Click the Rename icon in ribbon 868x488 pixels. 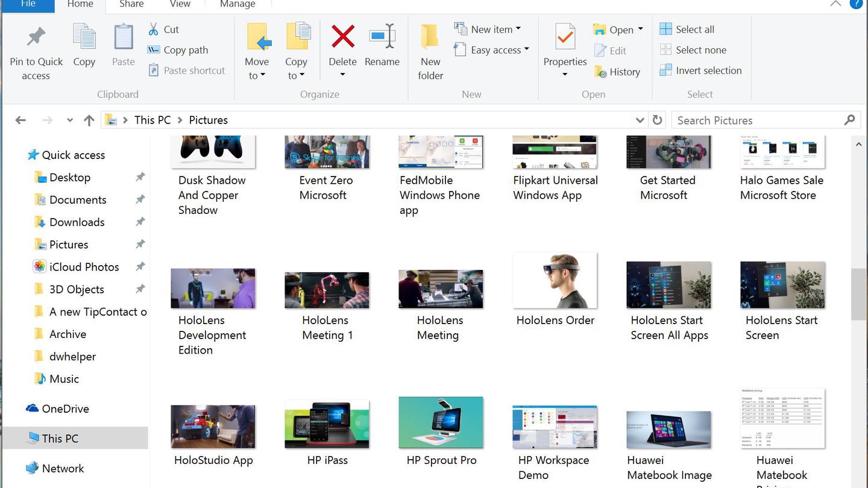pyautogui.click(x=382, y=37)
